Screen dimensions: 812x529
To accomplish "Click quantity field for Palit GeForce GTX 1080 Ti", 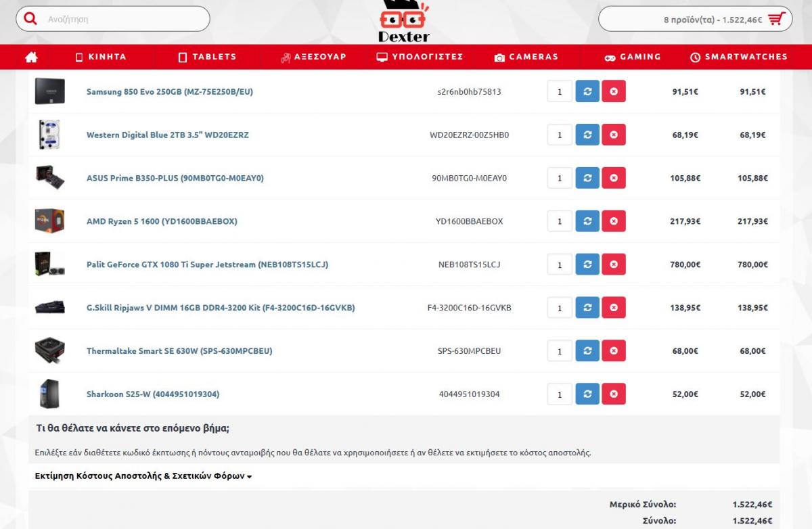I will pyautogui.click(x=560, y=264).
